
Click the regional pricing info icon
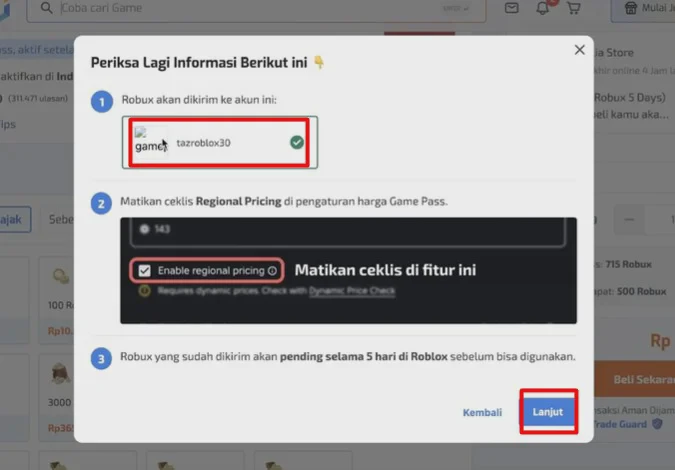coord(272,271)
